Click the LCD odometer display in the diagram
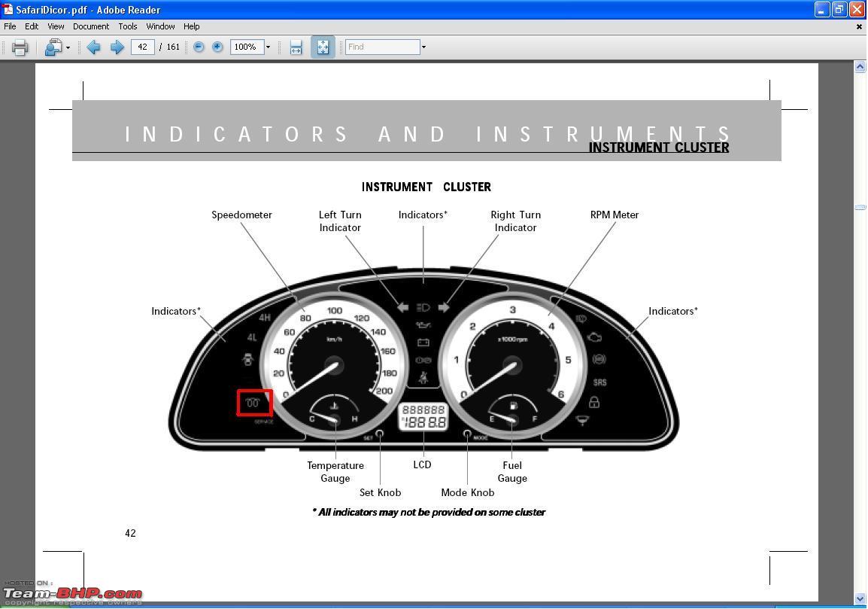 pyautogui.click(x=423, y=416)
